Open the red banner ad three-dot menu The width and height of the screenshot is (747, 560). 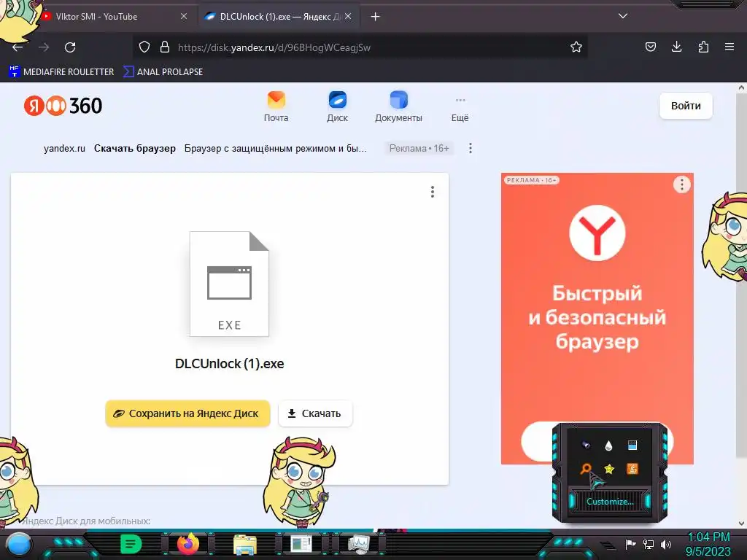click(x=682, y=184)
